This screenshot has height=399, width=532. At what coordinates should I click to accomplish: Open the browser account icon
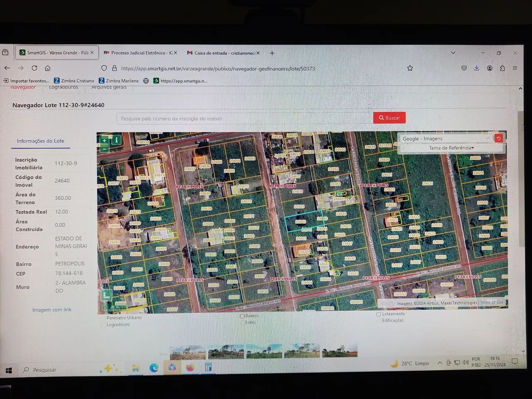pyautogui.click(x=490, y=68)
